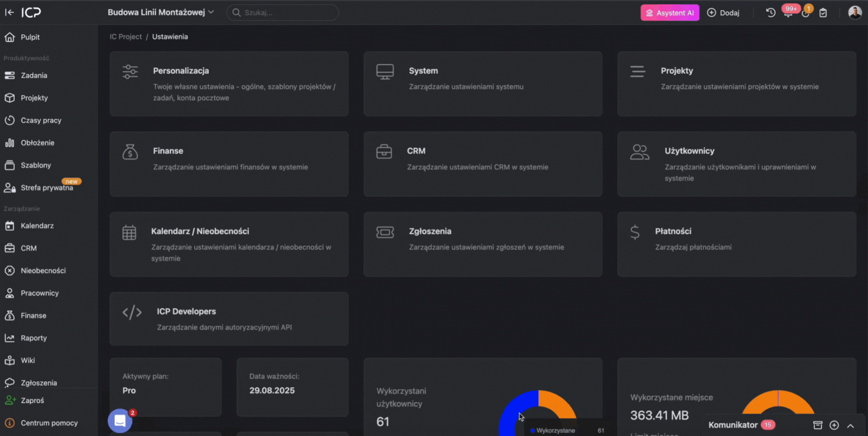
Task: Open Strefa prywatna in the sidebar
Action: coord(47,188)
